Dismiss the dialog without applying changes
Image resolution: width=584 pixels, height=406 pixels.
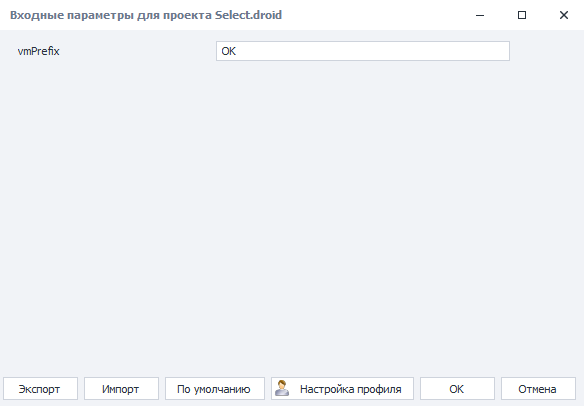click(538, 388)
